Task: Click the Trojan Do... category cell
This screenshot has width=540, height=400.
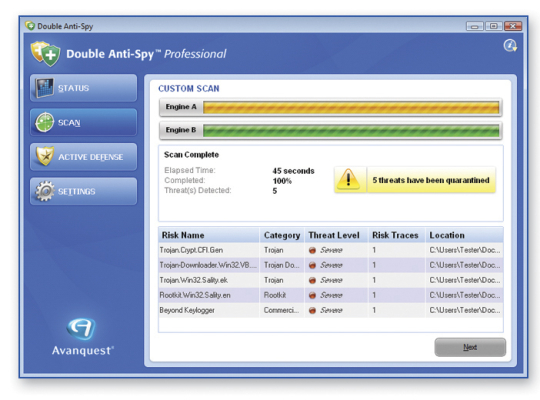Action: 282,265
